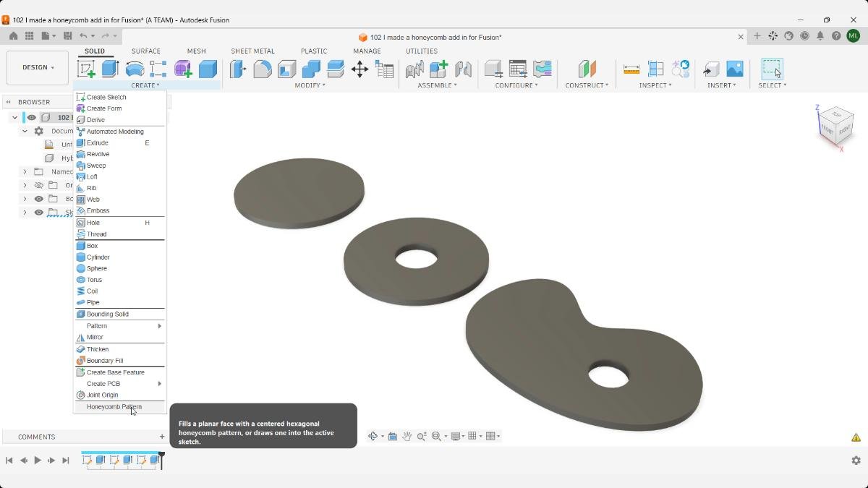Expand the Named Views tree node
The width and height of the screenshot is (868, 488).
[x=25, y=171]
